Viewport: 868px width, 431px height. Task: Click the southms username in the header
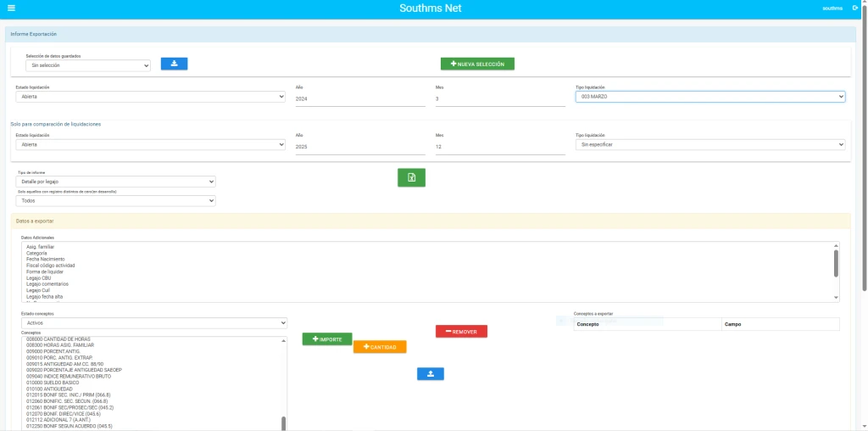point(832,8)
